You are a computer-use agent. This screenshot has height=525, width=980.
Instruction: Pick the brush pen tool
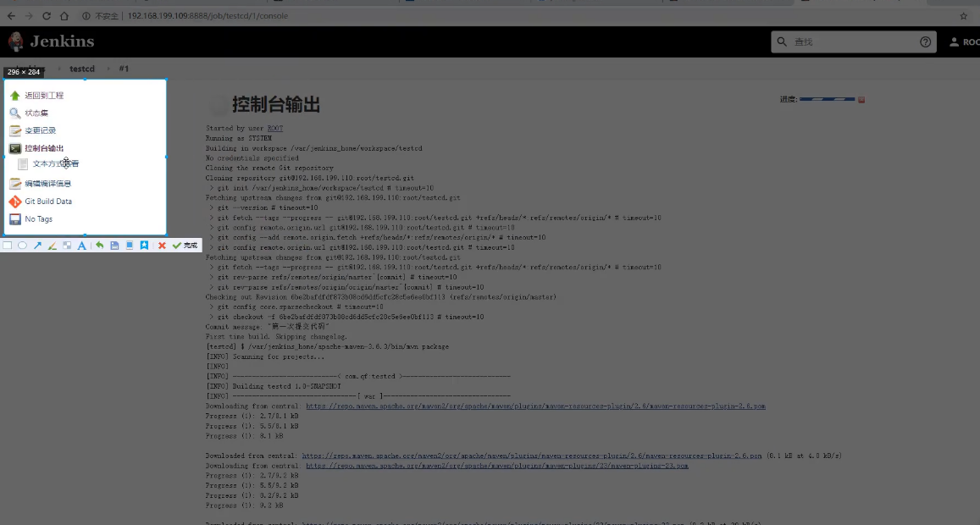tap(52, 246)
